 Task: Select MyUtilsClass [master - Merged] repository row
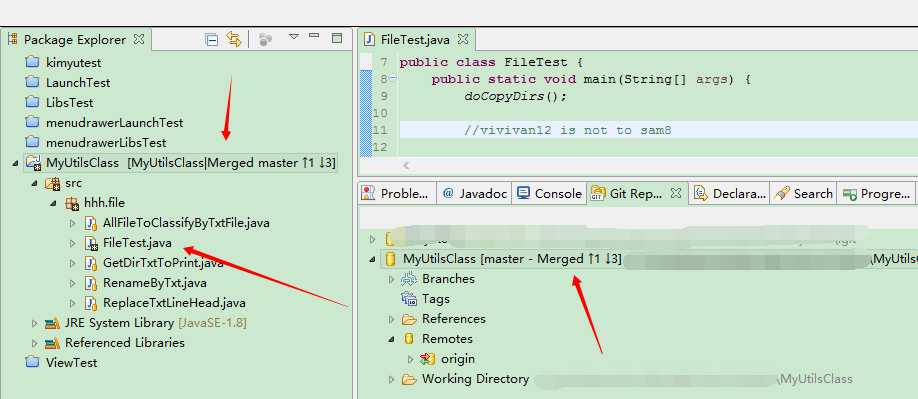(649, 259)
